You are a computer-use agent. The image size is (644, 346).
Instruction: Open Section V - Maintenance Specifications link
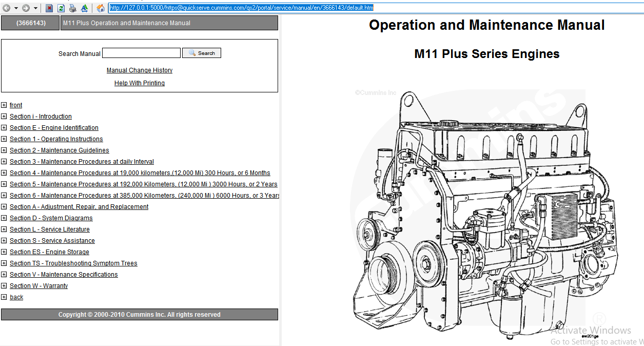click(x=64, y=275)
